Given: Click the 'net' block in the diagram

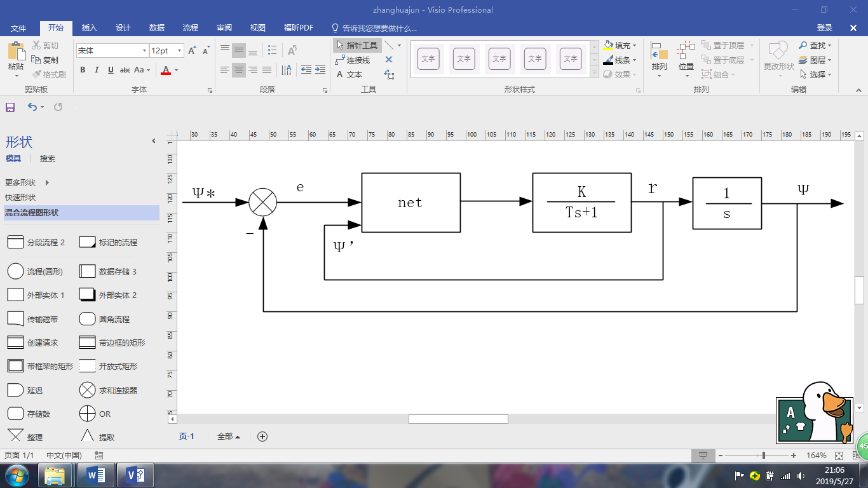Looking at the screenshot, I should (x=410, y=203).
